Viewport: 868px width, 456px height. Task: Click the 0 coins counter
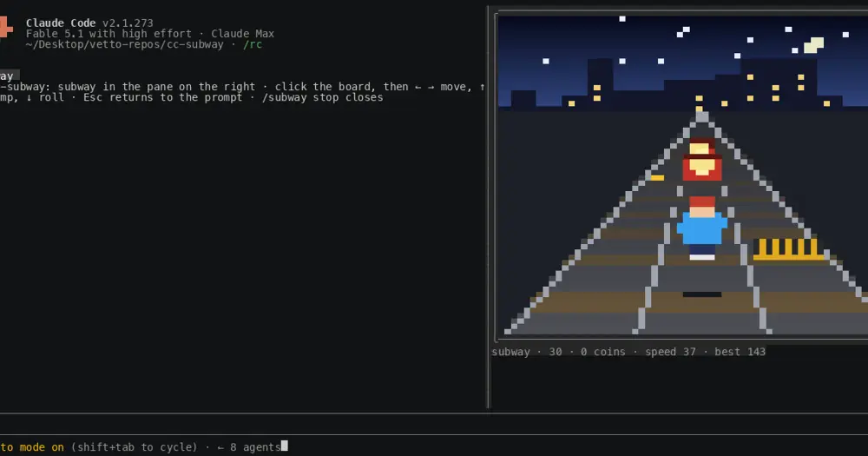click(x=603, y=352)
